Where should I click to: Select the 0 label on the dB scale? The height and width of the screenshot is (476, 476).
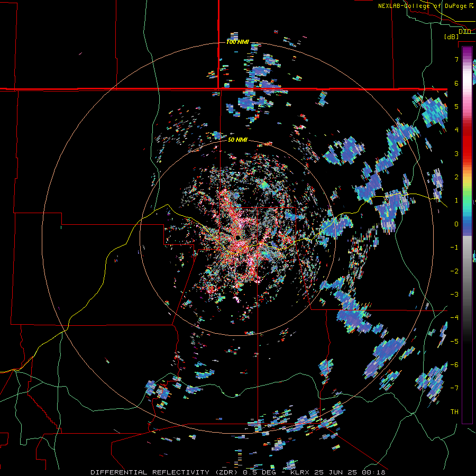456,224
